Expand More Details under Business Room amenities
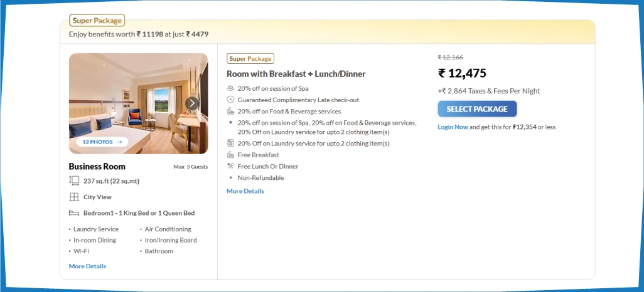The image size is (644, 292). pyautogui.click(x=87, y=266)
